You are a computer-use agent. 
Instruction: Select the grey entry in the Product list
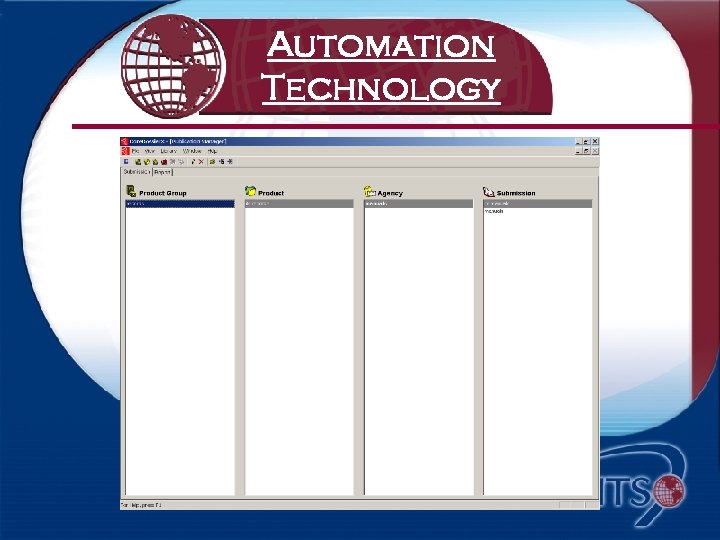[299, 203]
